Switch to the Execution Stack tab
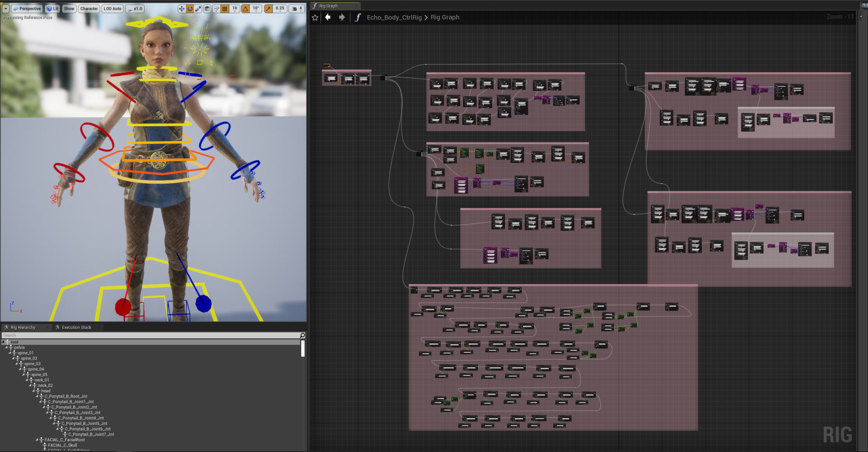Viewport: 868px width, 452px height. pos(76,327)
